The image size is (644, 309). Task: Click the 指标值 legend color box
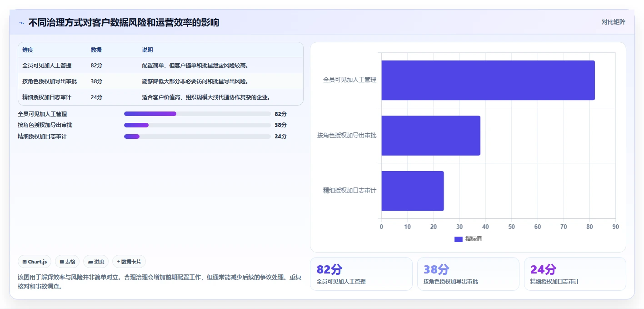458,239
